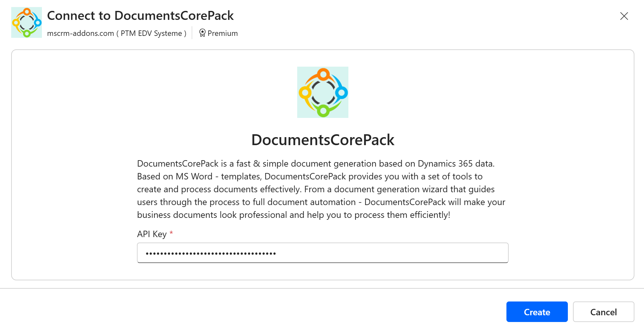644x330 pixels.
Task: Click the Premium badge ribbon icon
Action: point(202,33)
